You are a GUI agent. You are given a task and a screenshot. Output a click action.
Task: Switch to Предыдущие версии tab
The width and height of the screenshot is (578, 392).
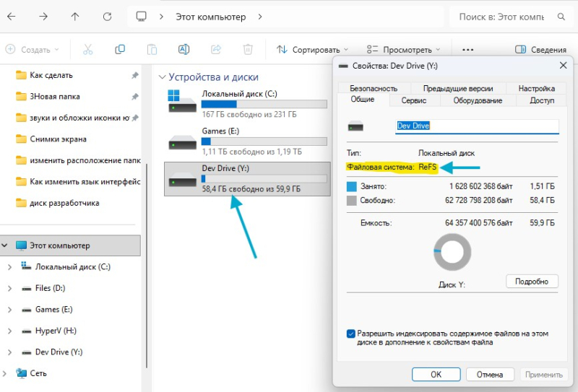click(458, 88)
